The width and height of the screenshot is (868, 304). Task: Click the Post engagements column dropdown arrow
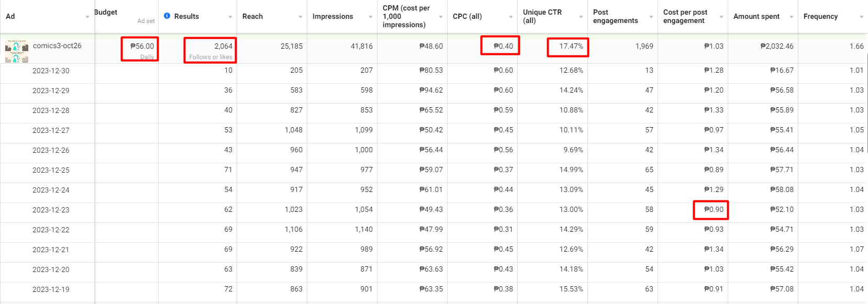click(651, 17)
